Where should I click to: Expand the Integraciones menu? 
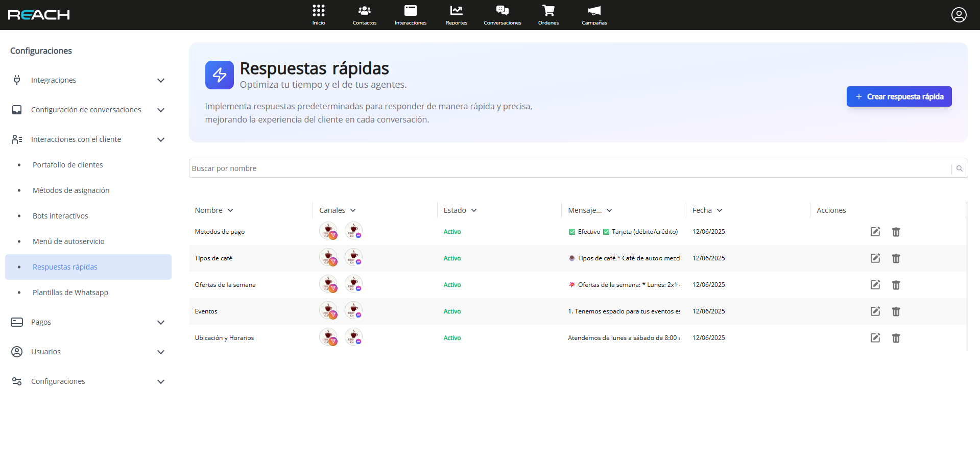click(88, 80)
